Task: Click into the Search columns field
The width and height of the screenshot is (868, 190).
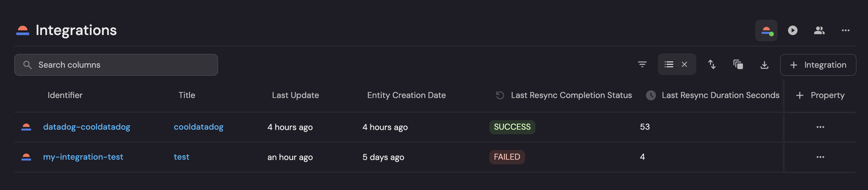Action: pyautogui.click(x=116, y=65)
